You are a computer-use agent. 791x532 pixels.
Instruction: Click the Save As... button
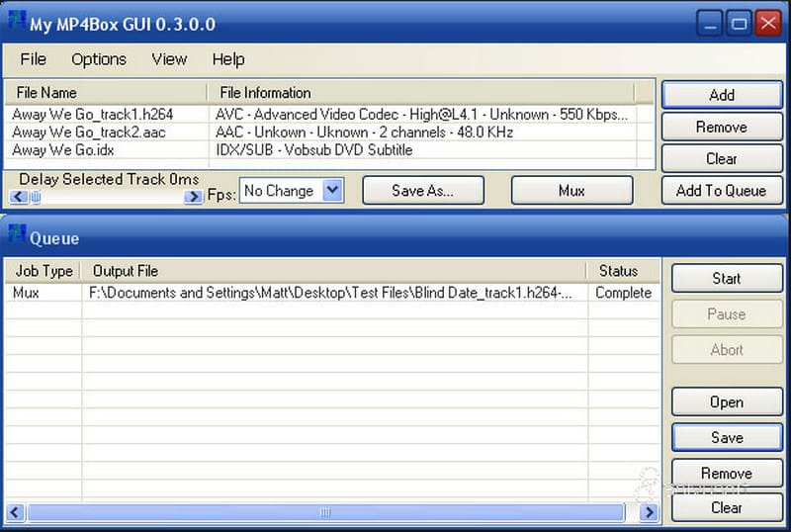click(x=422, y=191)
